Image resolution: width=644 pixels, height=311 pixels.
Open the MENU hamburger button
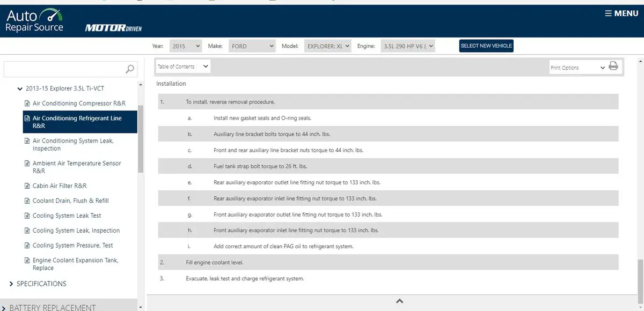pyautogui.click(x=621, y=13)
